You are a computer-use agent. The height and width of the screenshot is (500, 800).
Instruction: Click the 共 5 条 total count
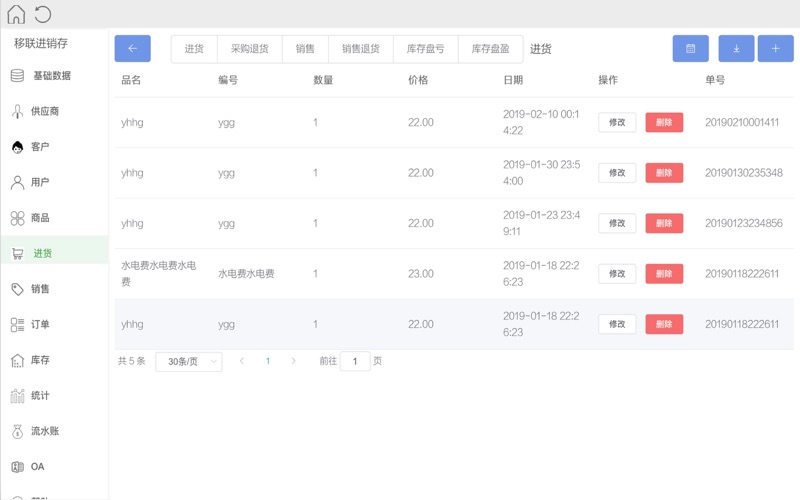pyautogui.click(x=132, y=361)
